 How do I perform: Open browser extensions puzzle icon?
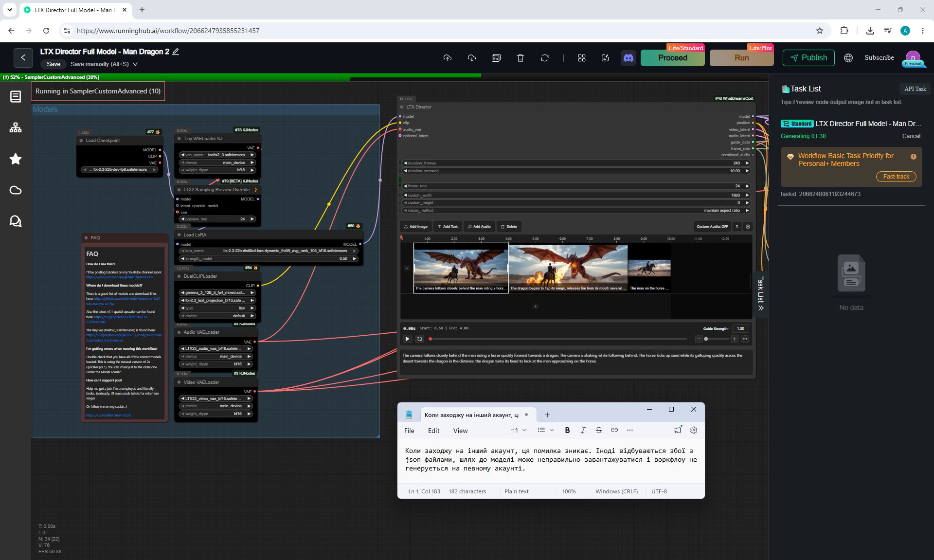pyautogui.click(x=844, y=31)
